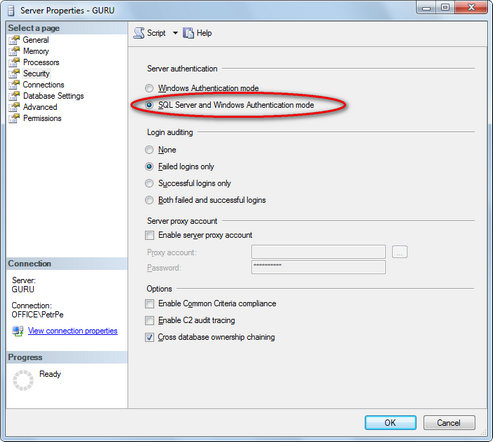493x442 pixels.
Task: Click the Script button label
Action: [156, 33]
